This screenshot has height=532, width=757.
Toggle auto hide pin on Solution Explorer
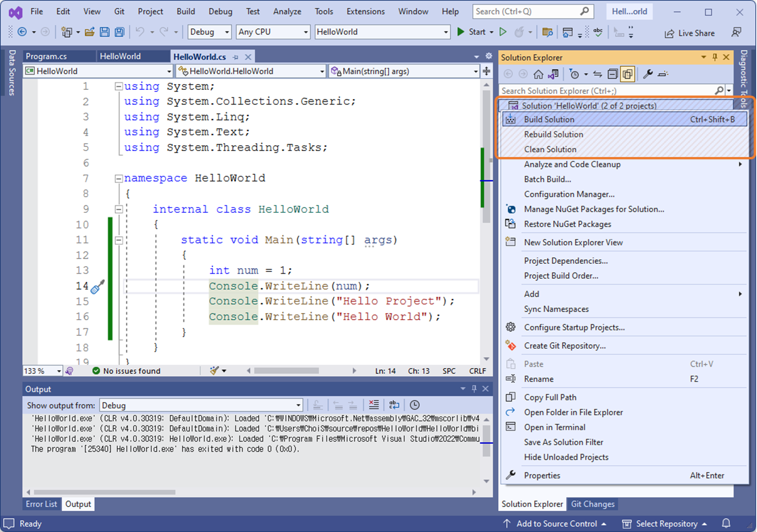tap(715, 57)
